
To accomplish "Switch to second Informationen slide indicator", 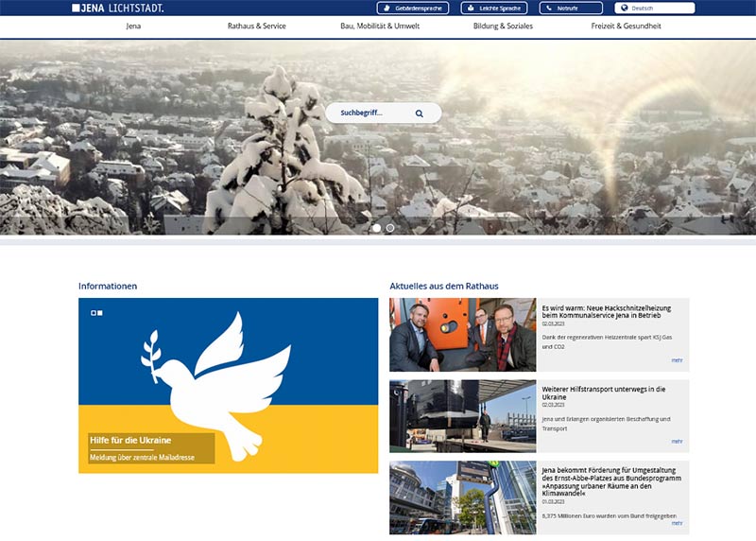I will tap(100, 313).
